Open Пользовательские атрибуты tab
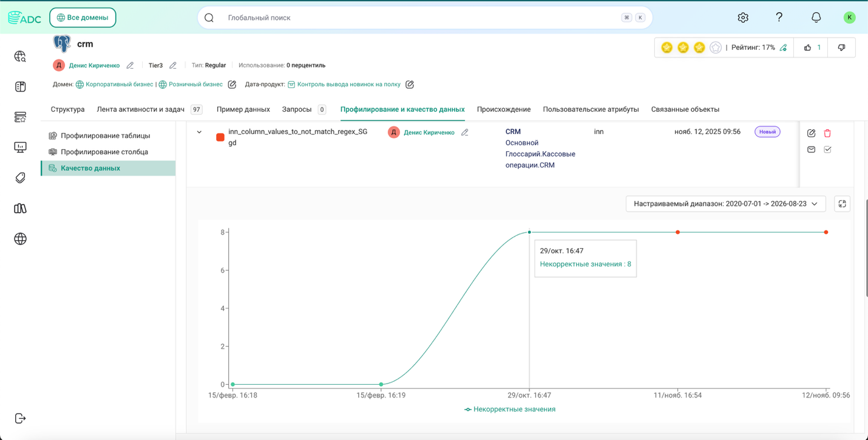The height and width of the screenshot is (440, 868). (x=591, y=109)
